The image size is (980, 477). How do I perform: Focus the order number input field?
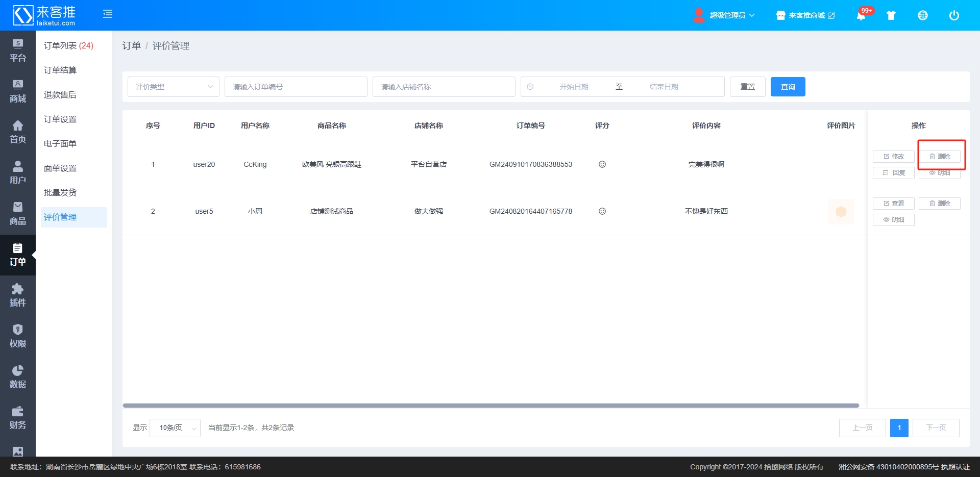(x=296, y=87)
